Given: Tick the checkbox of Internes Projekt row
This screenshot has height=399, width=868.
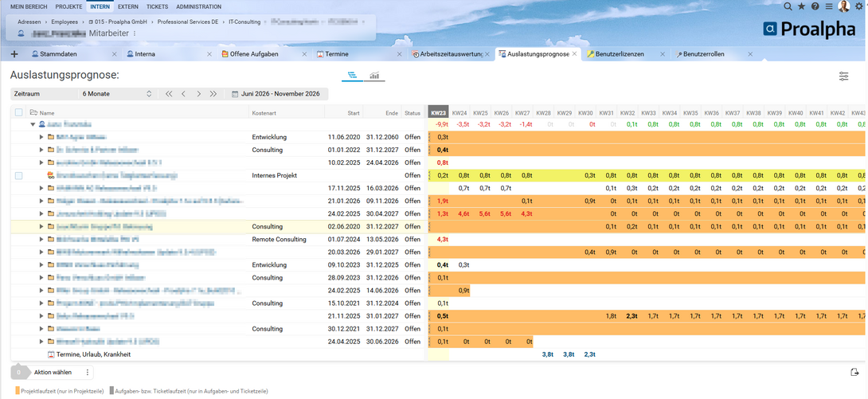Looking at the screenshot, I should coord(19,175).
